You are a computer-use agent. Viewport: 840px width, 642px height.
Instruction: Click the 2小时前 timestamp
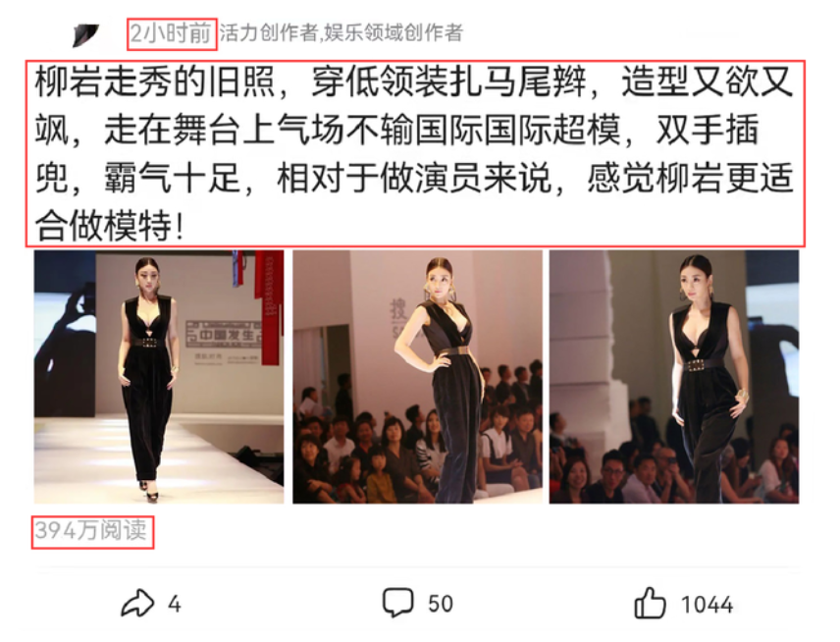172,33
